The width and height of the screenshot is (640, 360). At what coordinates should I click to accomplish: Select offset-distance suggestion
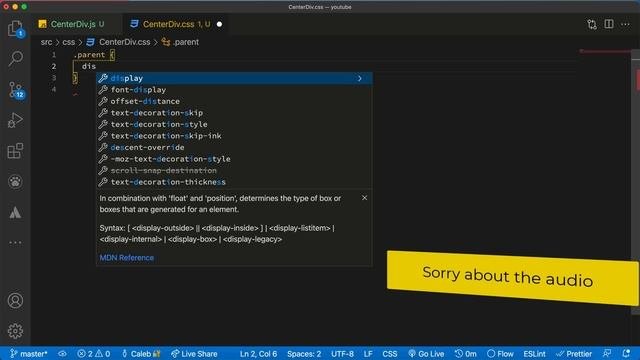(x=234, y=101)
